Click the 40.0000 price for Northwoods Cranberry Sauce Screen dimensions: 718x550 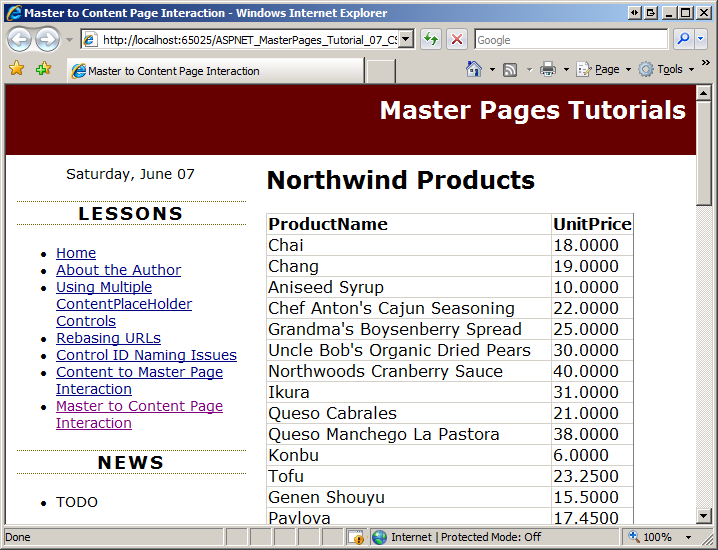point(593,371)
